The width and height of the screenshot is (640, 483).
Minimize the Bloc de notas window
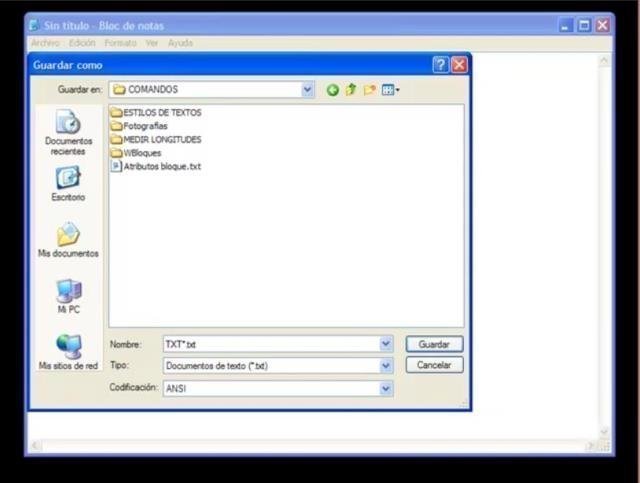(565, 25)
